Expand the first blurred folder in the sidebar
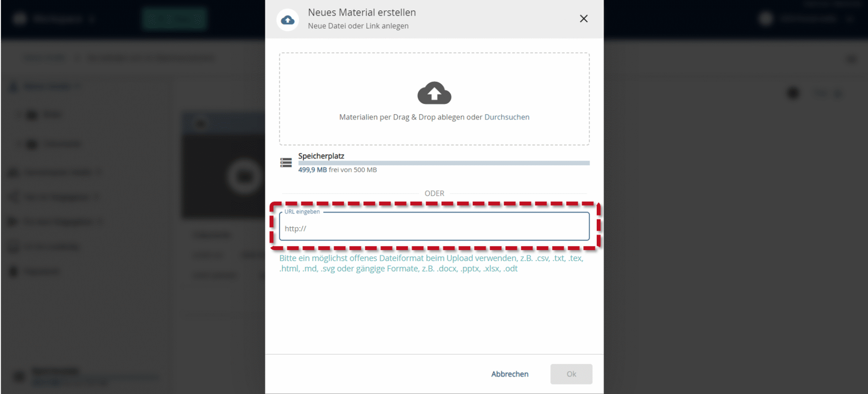Viewport: 868px width, 394px height. pyautogui.click(x=19, y=115)
